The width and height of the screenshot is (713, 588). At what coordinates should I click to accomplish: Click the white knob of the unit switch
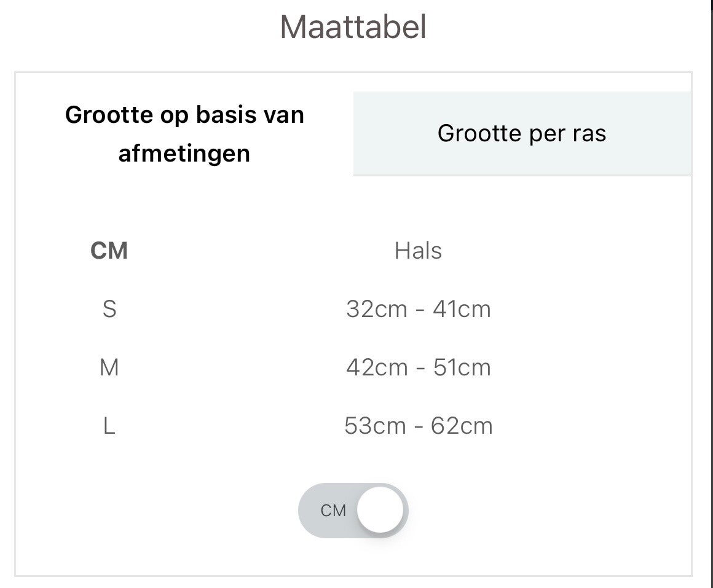point(380,511)
